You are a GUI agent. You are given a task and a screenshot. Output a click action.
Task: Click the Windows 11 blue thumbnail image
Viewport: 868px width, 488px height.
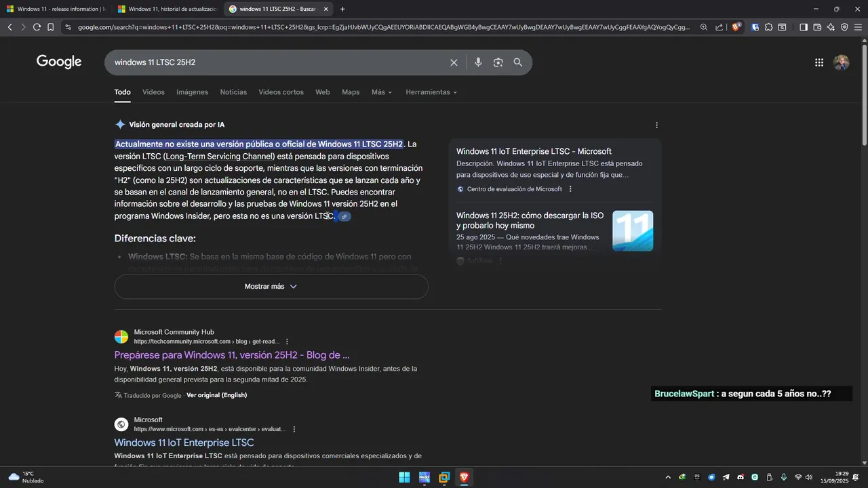click(633, 230)
